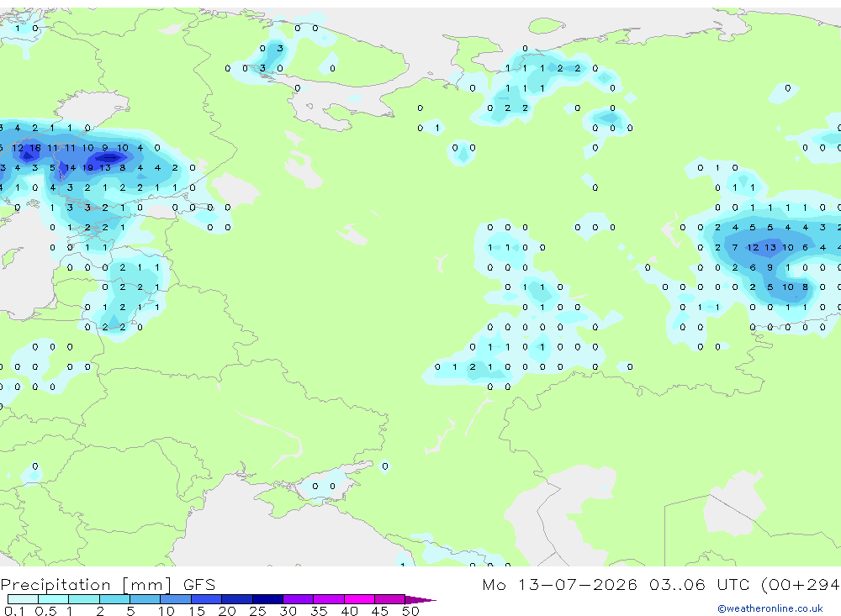This screenshot has width=841, height=616.
Task: Select legend swatch between 2 and 5
Action: (114, 599)
